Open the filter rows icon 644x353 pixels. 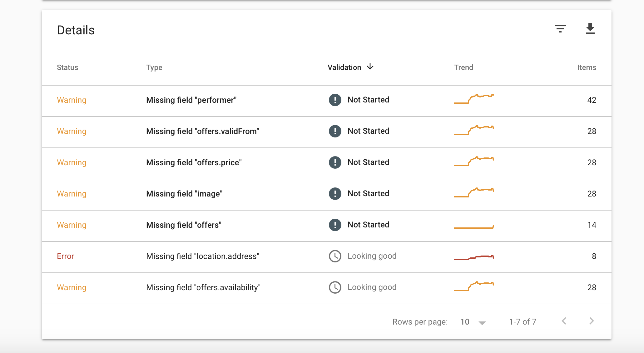560,29
